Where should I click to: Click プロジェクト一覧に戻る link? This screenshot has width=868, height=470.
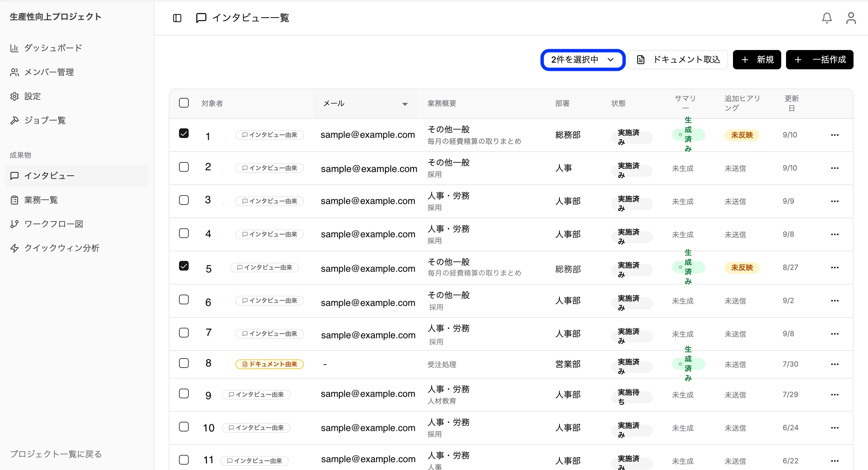[56, 453]
